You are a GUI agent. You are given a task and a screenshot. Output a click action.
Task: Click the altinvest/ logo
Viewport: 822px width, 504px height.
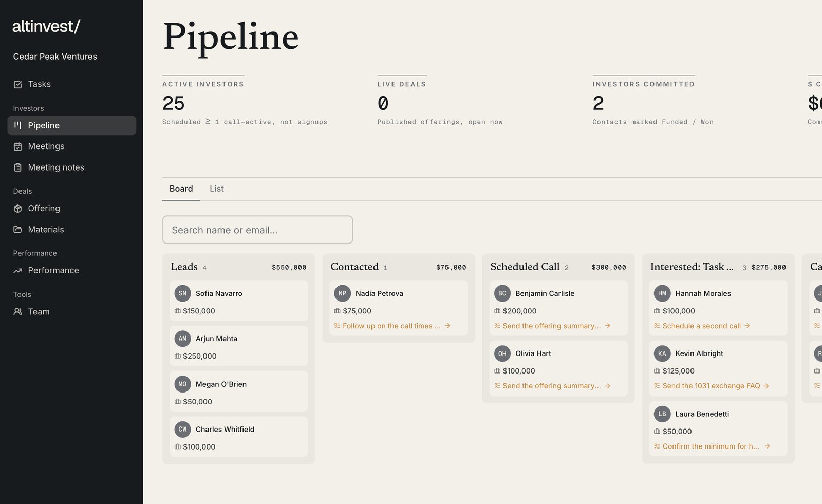(46, 26)
